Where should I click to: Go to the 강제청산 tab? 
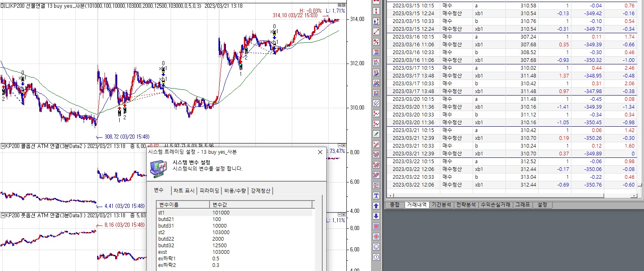[x=261, y=191]
